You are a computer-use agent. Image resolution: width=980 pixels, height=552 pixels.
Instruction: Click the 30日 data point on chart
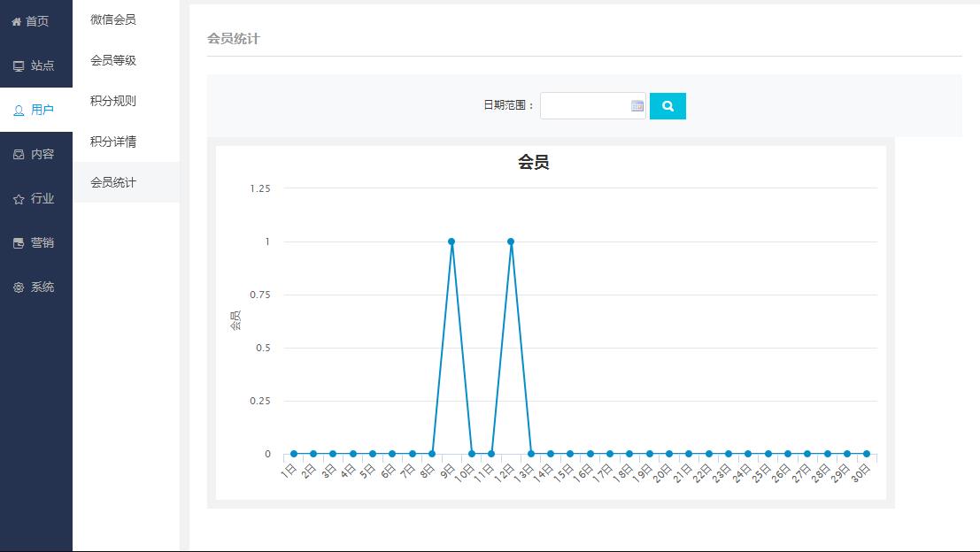[867, 454]
